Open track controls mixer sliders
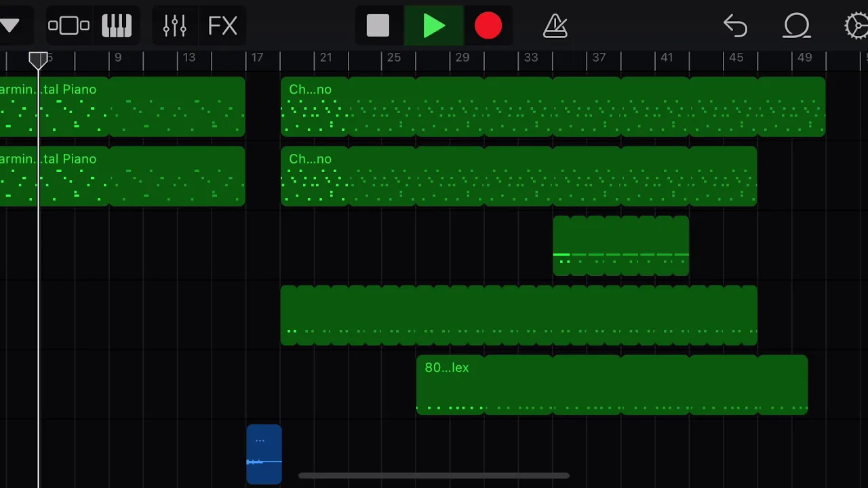868x488 pixels. [175, 26]
